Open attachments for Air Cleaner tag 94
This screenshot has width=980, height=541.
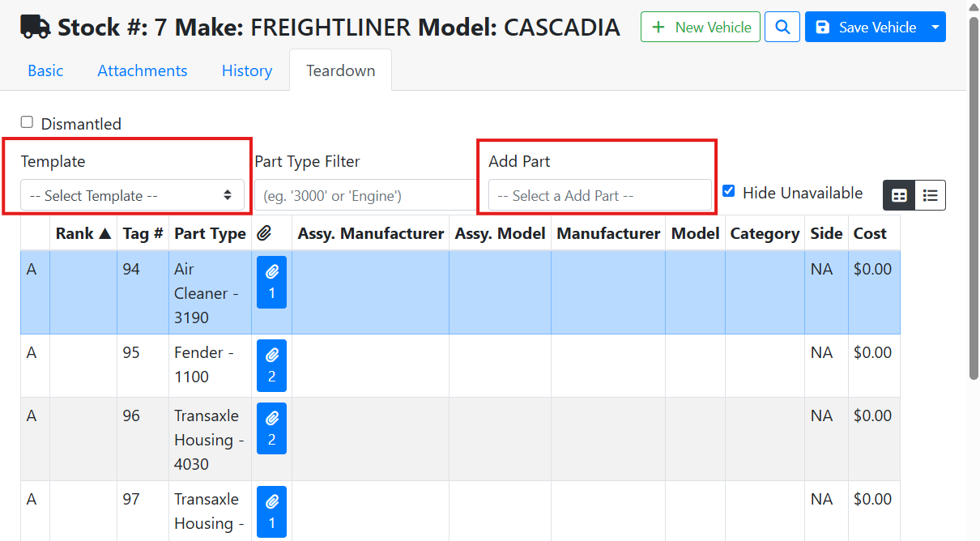(x=271, y=282)
